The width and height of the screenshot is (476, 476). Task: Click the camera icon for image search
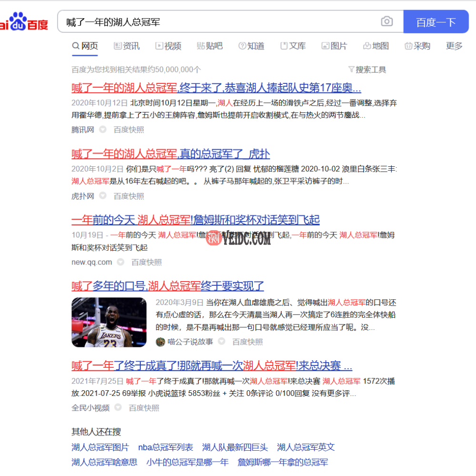click(x=387, y=21)
